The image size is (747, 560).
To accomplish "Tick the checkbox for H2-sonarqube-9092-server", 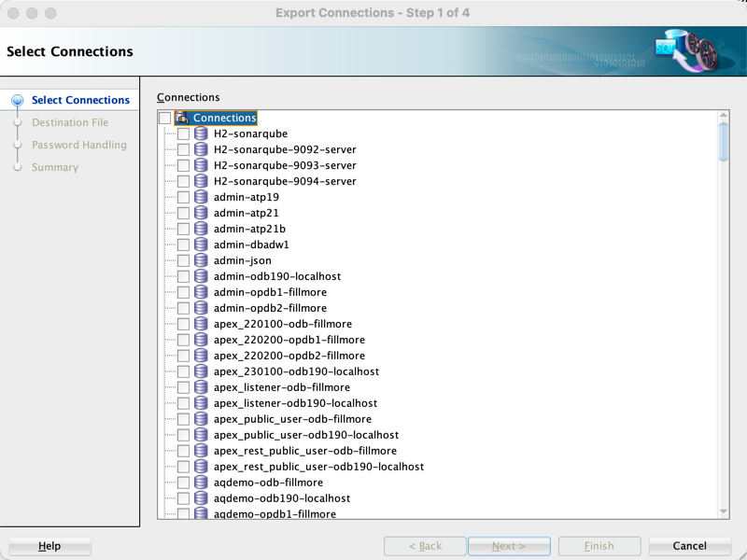I will [x=183, y=149].
